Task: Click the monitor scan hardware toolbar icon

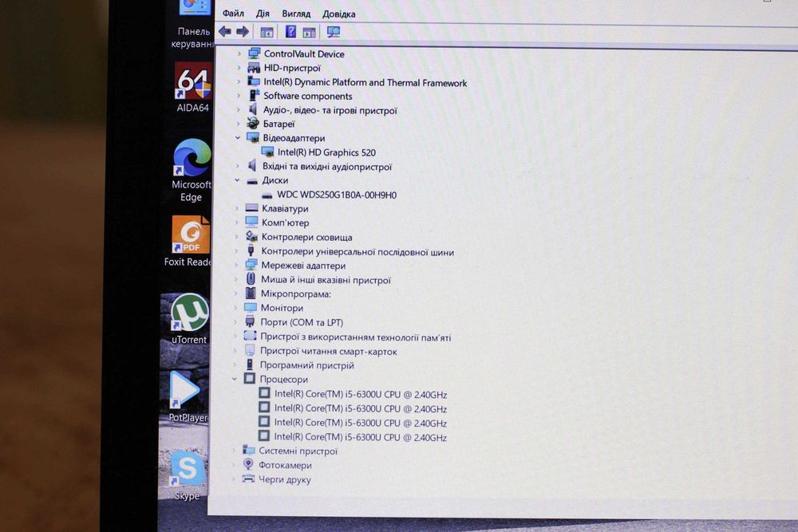Action: (334, 32)
